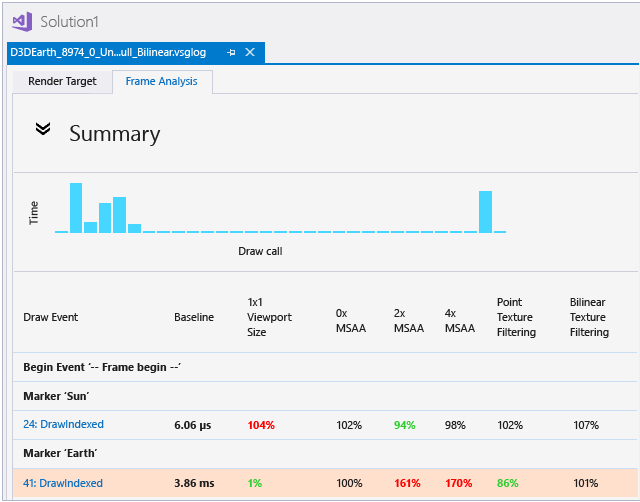Click the Bilinear Texture Filtering column header

tap(589, 317)
